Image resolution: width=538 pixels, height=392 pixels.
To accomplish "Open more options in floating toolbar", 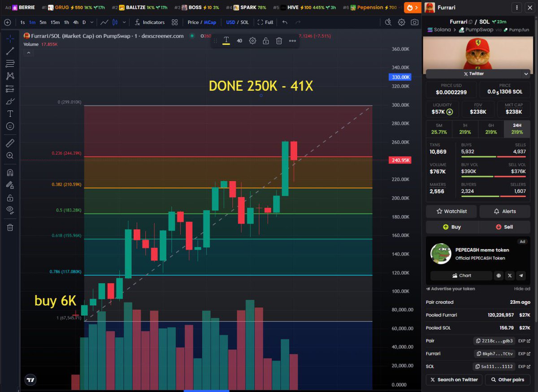I will (x=292, y=41).
